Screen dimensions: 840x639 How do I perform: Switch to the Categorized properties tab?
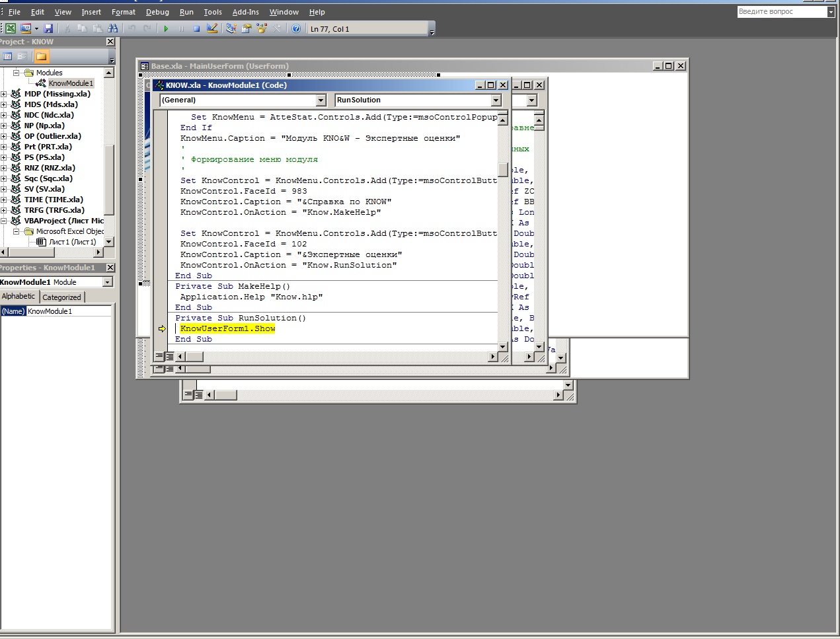coord(61,297)
